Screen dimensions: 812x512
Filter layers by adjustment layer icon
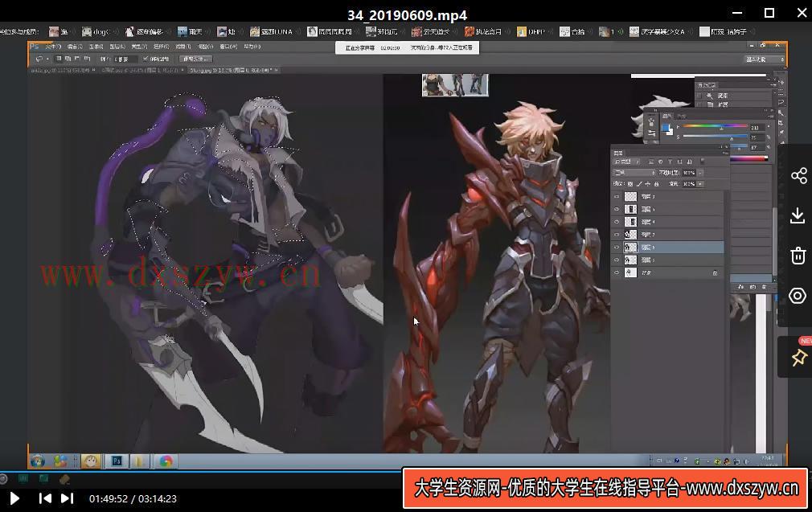coord(660,162)
